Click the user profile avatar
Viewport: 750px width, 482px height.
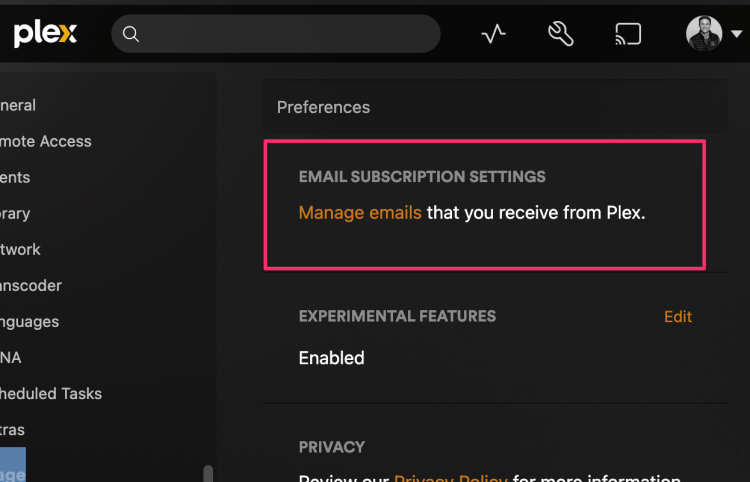pyautogui.click(x=704, y=33)
